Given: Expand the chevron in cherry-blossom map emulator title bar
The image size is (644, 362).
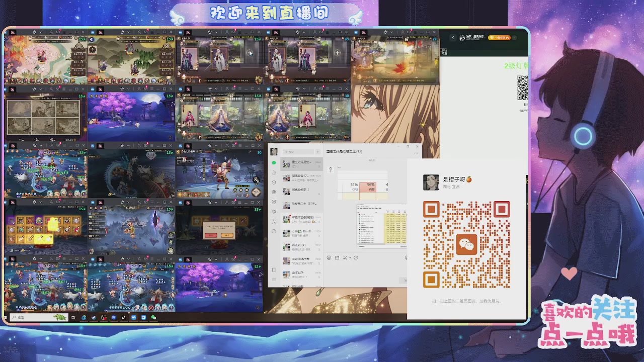Looking at the screenshot, I should [x=41, y=32].
